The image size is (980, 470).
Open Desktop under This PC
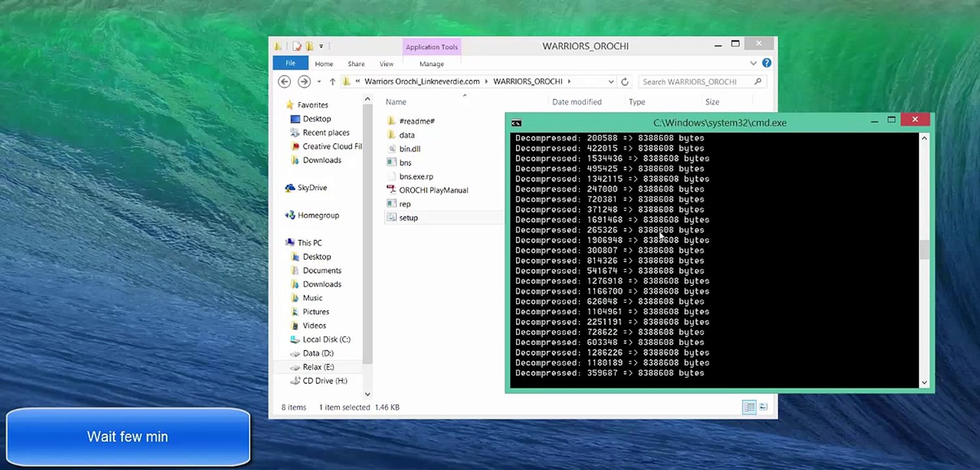click(x=316, y=257)
